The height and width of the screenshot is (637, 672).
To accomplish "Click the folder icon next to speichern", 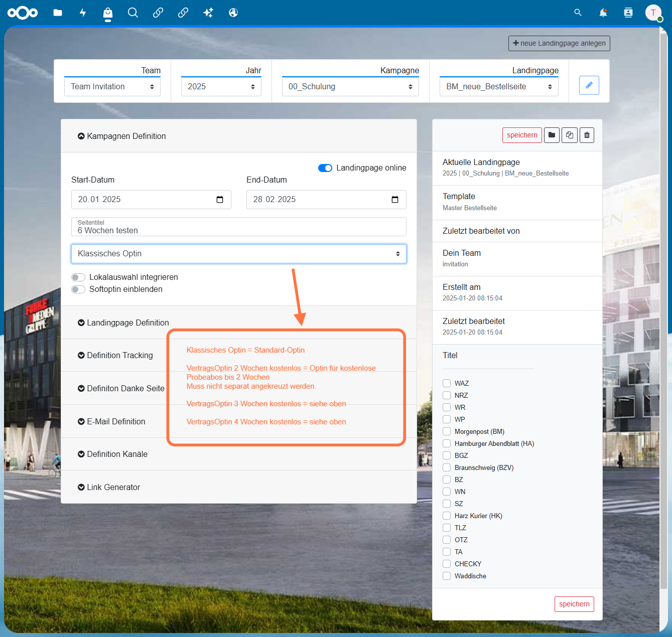I will 552,135.
